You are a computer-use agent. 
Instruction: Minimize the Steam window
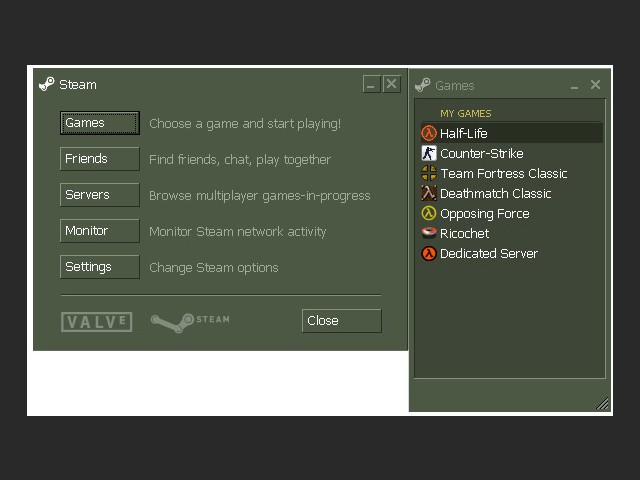pos(371,84)
